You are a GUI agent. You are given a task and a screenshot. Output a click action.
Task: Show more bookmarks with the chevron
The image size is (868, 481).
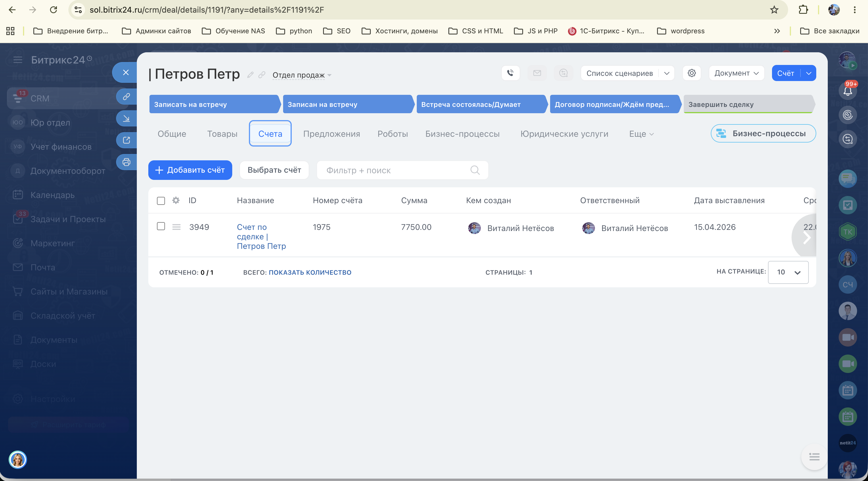point(777,31)
